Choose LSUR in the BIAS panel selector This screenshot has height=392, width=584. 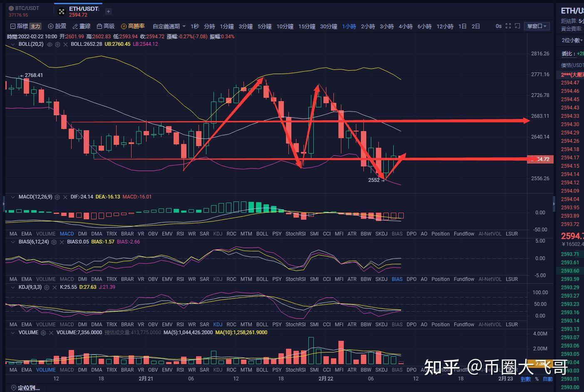pyautogui.click(x=512, y=279)
